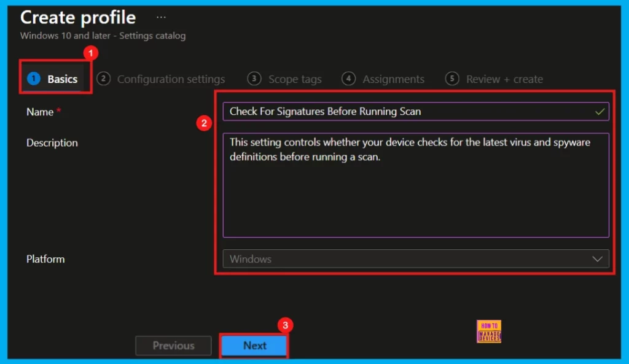Go to the Configuration settings step
Image resolution: width=629 pixels, height=364 pixels.
click(161, 79)
